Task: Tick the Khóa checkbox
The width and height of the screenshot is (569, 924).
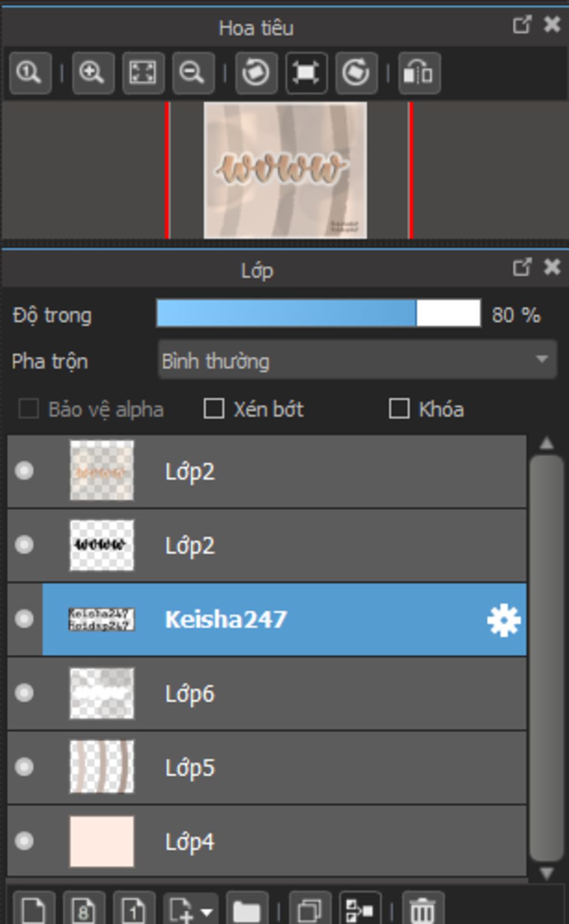Action: (399, 409)
